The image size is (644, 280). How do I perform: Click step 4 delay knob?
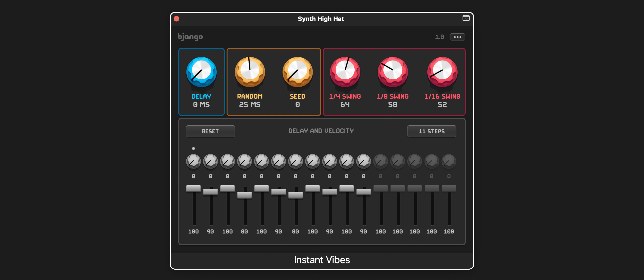244,161
